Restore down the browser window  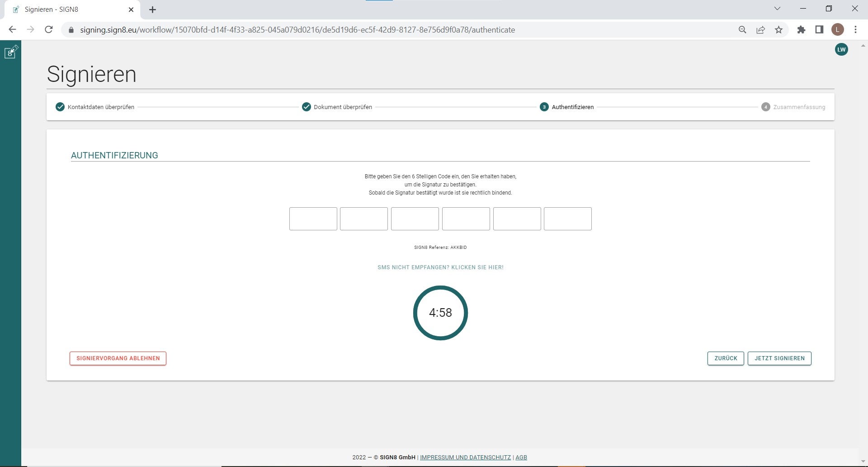pos(829,9)
